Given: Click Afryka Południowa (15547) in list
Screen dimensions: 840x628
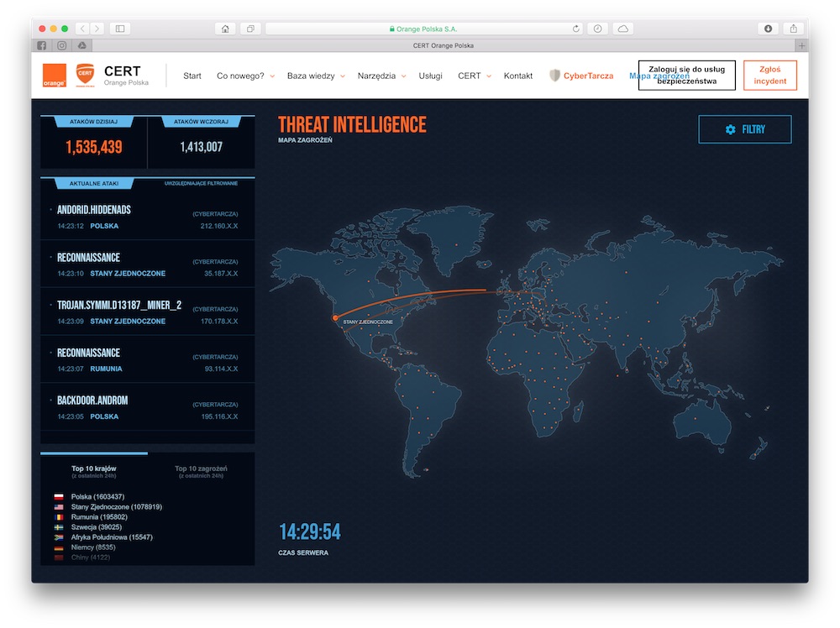Looking at the screenshot, I should (112, 537).
